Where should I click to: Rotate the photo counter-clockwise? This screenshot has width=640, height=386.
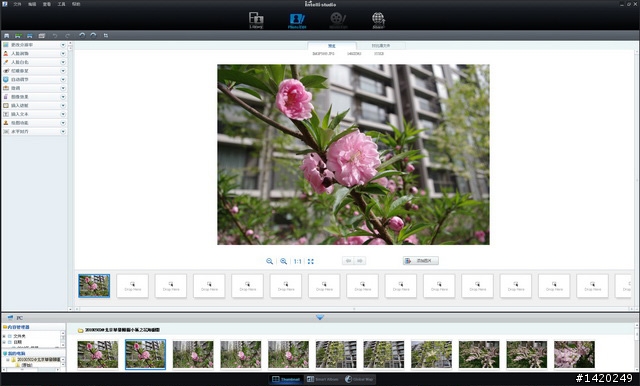(x=82, y=35)
